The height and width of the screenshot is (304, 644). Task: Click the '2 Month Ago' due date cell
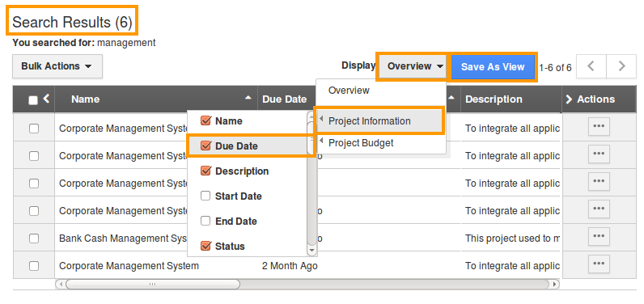(290, 266)
